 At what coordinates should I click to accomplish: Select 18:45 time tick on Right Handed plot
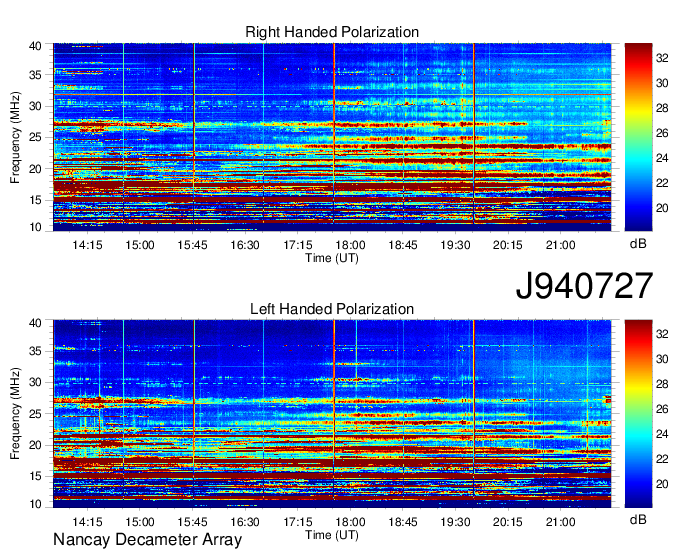402,245
